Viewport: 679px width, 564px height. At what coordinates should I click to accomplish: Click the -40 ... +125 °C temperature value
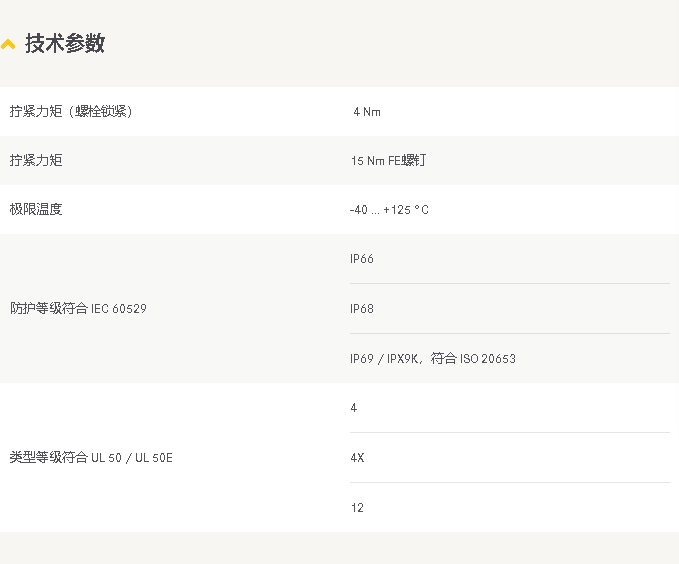[389, 210]
